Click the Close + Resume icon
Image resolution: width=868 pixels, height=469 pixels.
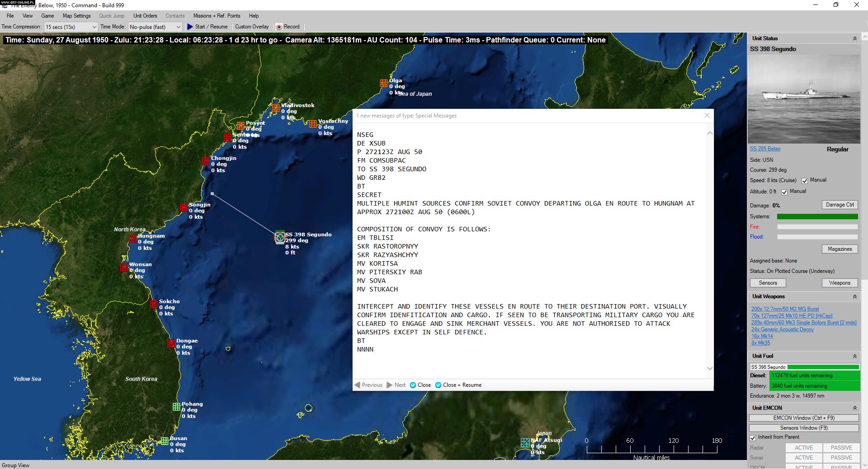click(x=438, y=385)
